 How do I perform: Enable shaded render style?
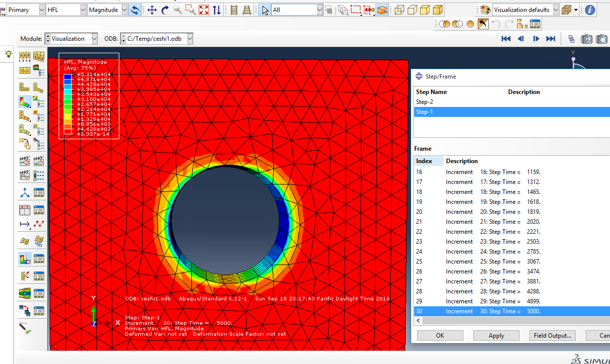(x=437, y=10)
